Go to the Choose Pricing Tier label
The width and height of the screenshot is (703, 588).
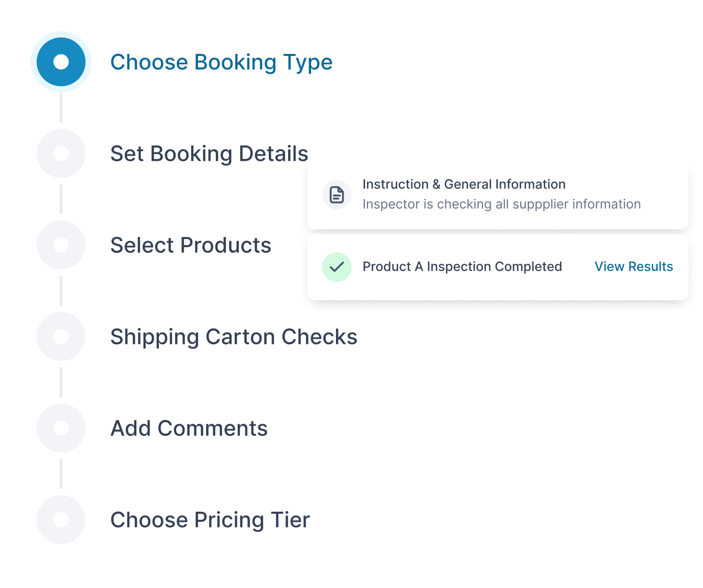click(210, 520)
